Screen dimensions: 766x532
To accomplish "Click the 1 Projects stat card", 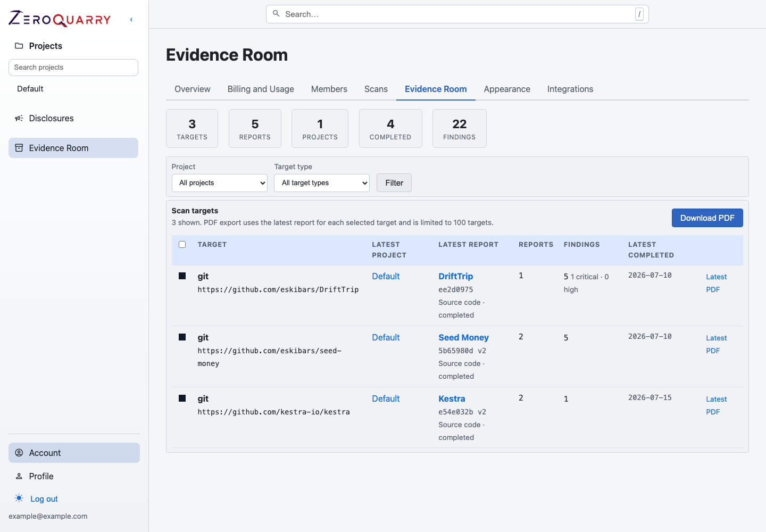I will click(x=320, y=129).
